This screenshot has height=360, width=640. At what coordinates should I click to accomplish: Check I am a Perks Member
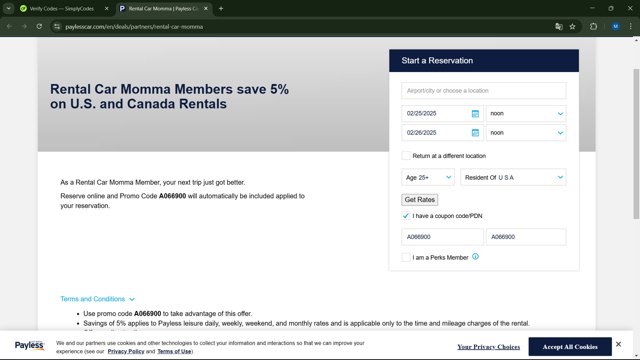pos(406,257)
